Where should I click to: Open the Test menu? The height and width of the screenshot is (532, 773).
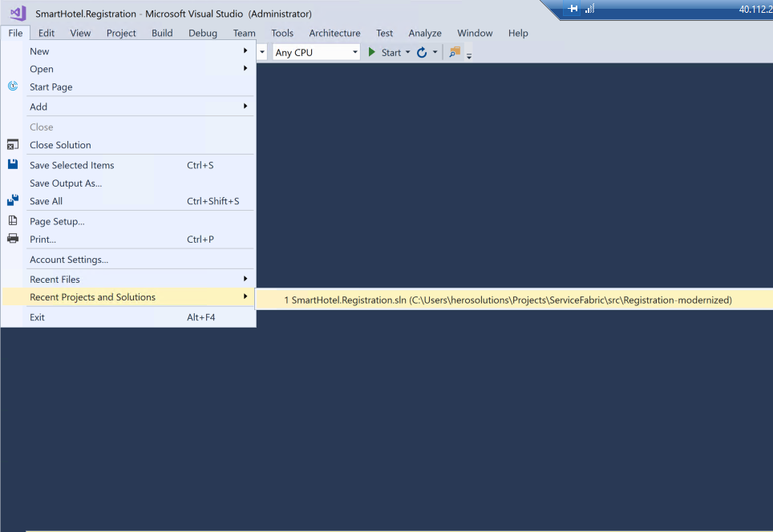pos(385,33)
